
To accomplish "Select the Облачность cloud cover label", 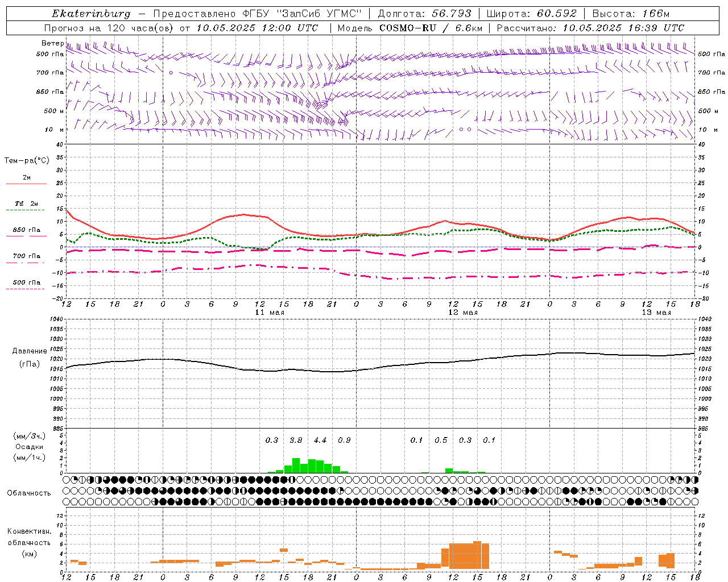I will point(29,493).
